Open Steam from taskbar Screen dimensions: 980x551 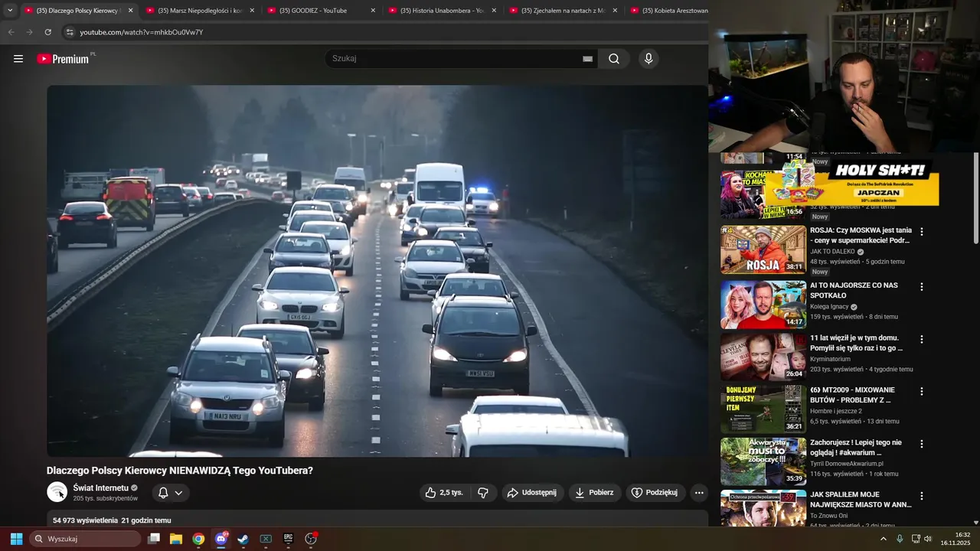tap(243, 539)
